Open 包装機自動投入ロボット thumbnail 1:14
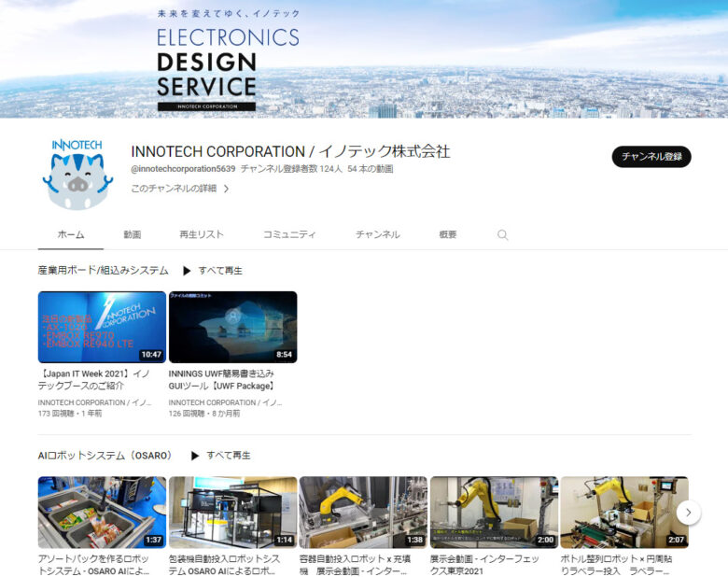This screenshot has height=577, width=728. point(233,513)
